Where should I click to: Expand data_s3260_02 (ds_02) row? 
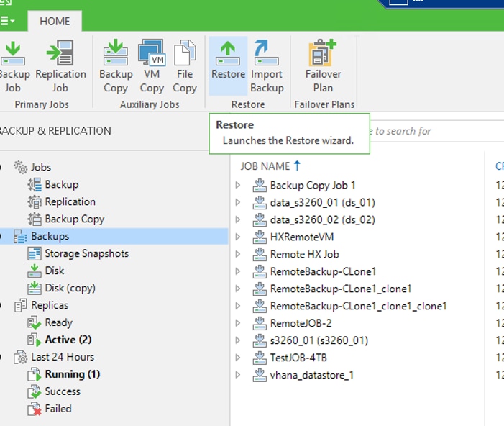238,219
